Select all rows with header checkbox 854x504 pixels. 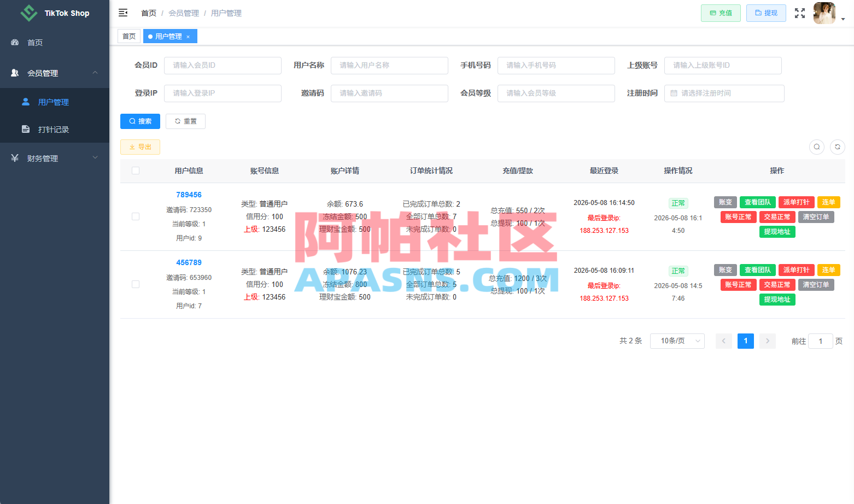point(136,171)
